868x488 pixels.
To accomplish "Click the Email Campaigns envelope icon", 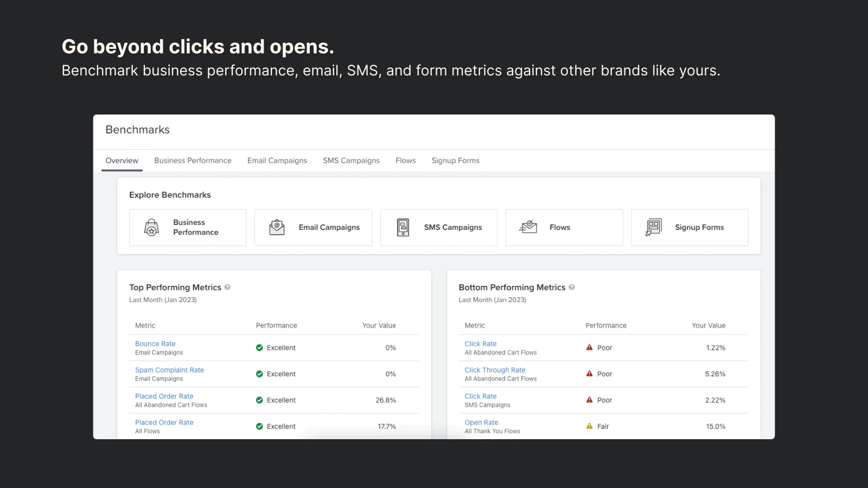I will (276, 227).
